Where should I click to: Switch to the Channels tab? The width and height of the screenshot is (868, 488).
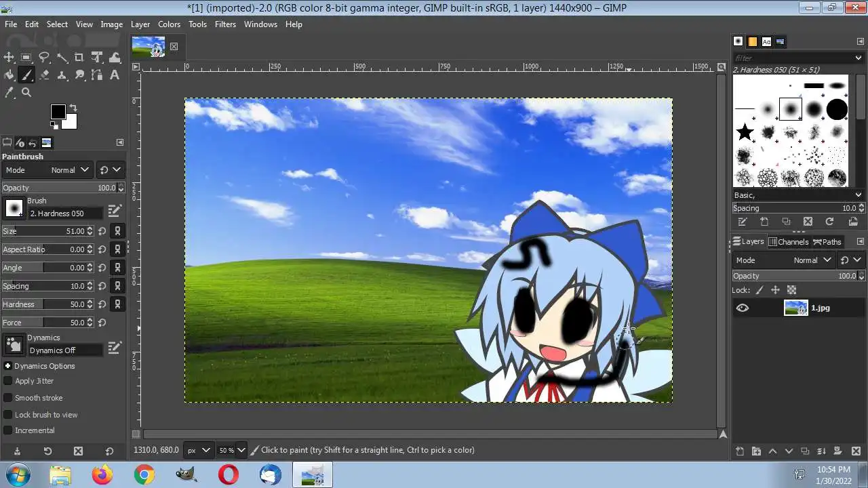(x=789, y=242)
